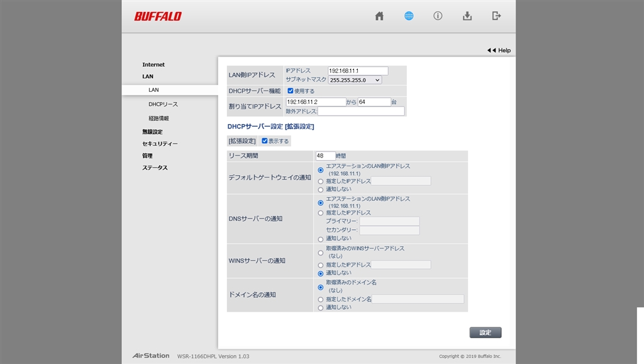Open the サブネットマスク dropdown
This screenshot has width=644, height=364.
pyautogui.click(x=355, y=80)
